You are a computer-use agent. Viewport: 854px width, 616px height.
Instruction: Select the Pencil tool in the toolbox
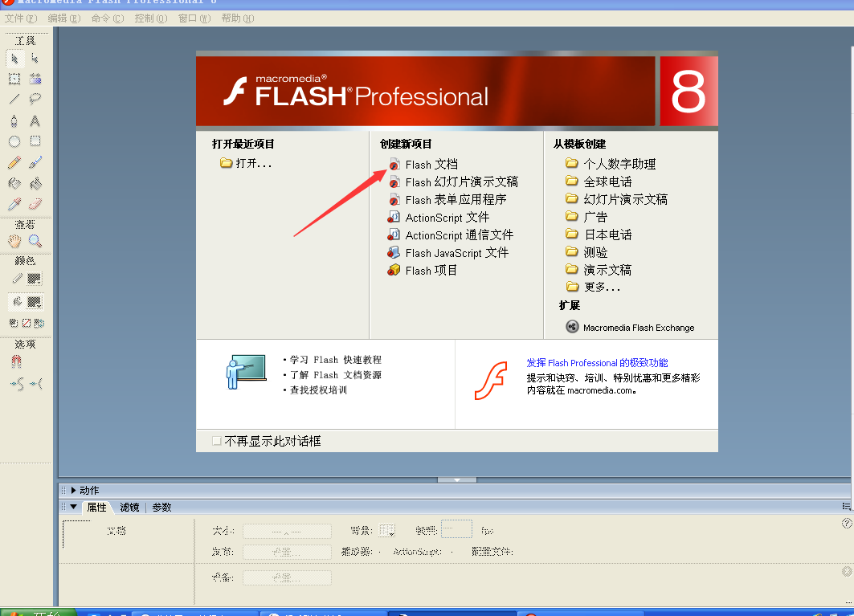click(x=14, y=162)
